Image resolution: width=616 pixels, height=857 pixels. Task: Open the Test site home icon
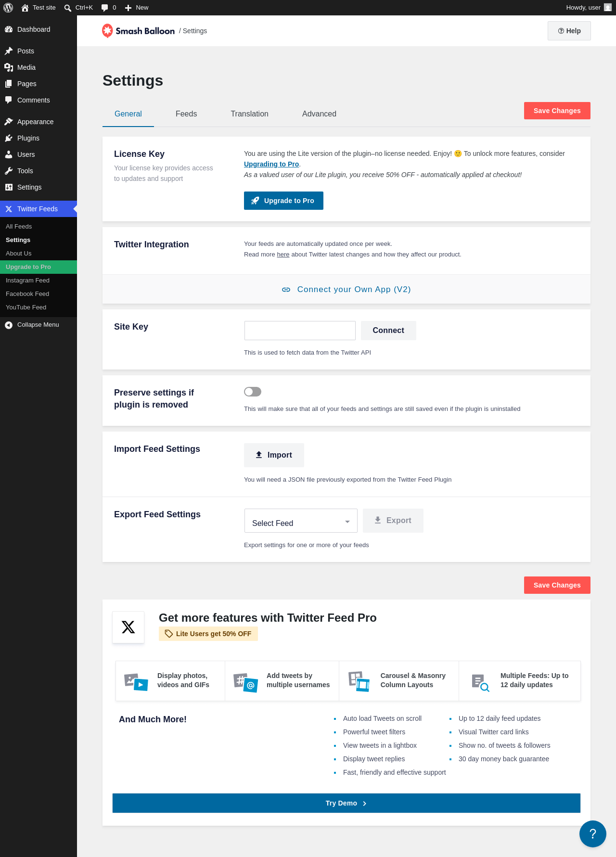coord(25,8)
